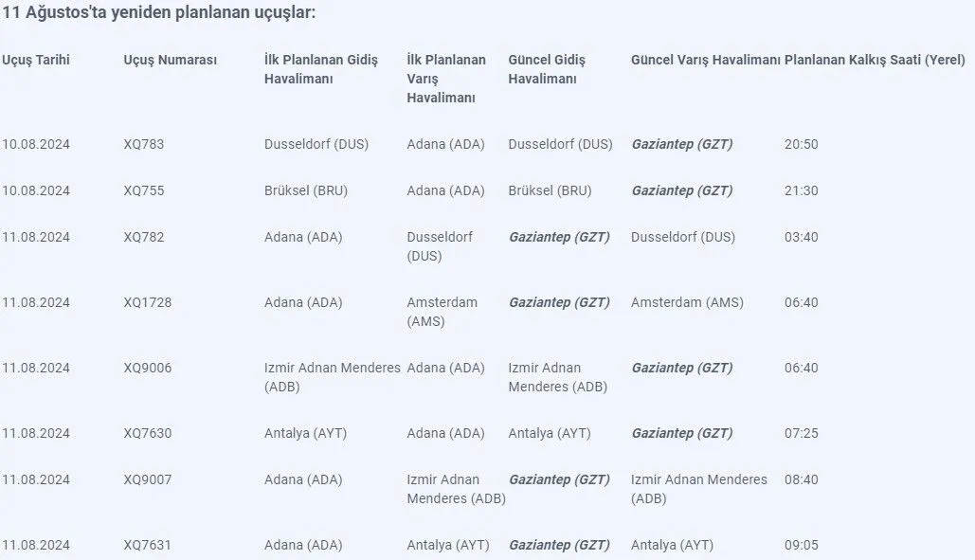
Task: Click Gaziantep (GZT) in the XQ783 row
Action: click(682, 144)
